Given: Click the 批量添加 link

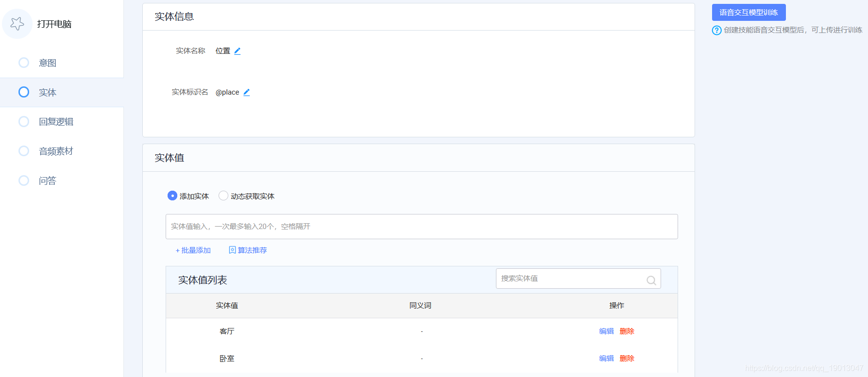Looking at the screenshot, I should coord(193,250).
